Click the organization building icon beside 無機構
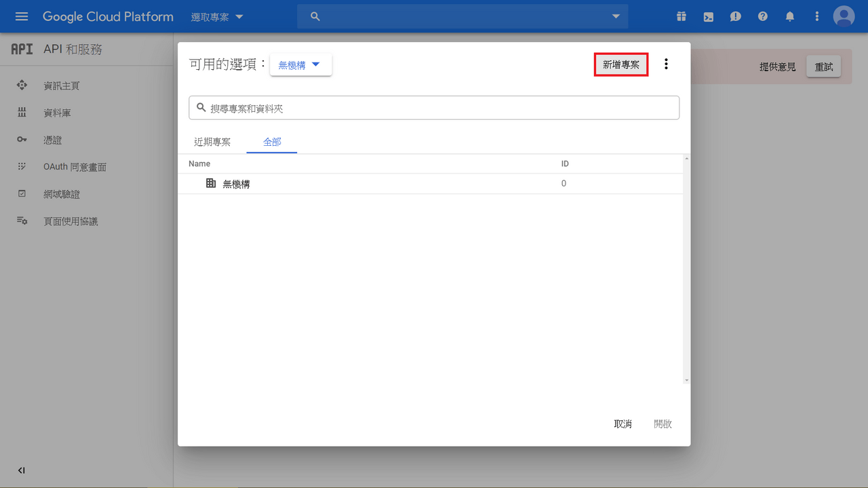 coord(211,183)
